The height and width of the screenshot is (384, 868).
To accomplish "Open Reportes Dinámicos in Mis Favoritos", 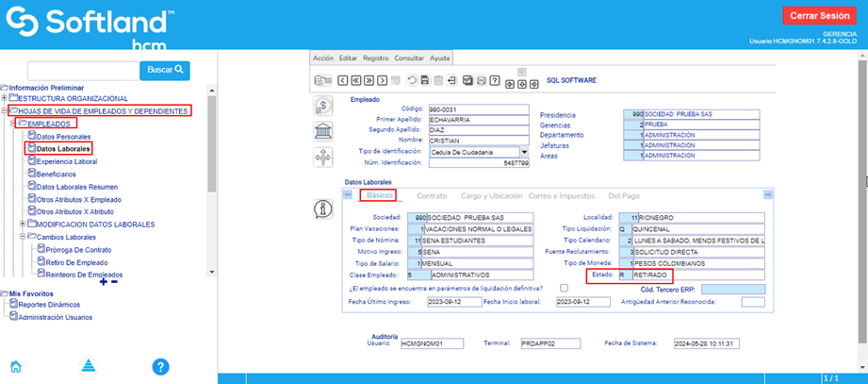I will coord(49,305).
